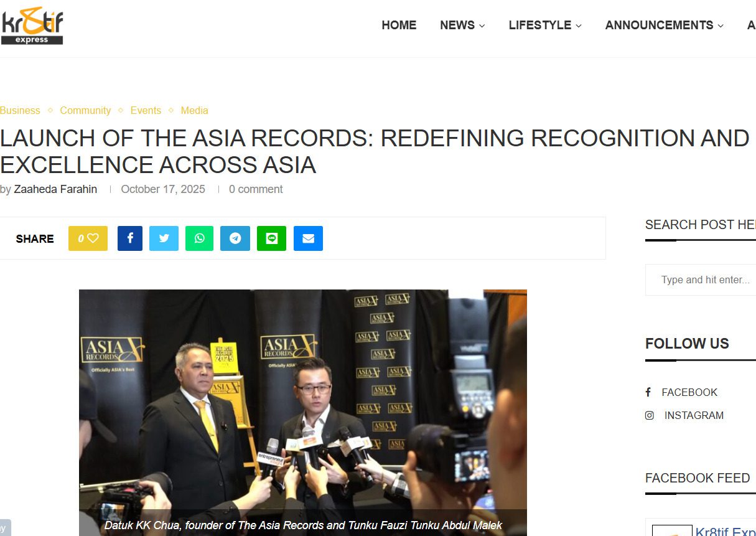Follow us on Instagram sidebar link
The height and width of the screenshot is (536, 756).
point(684,415)
